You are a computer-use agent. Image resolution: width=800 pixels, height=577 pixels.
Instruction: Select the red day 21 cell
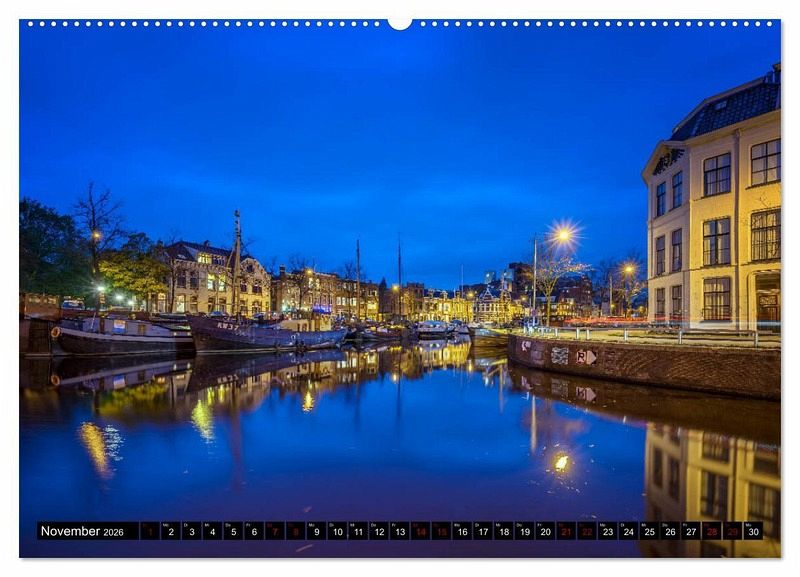tap(567, 531)
